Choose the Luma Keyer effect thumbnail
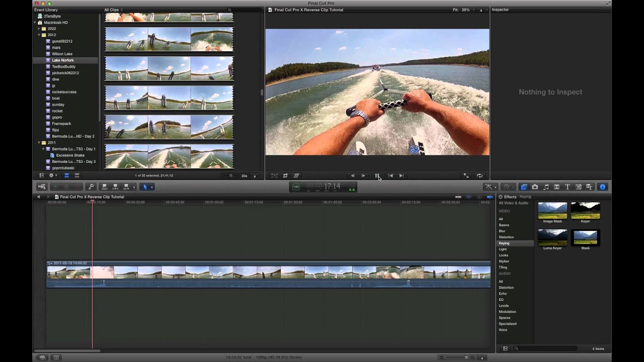Viewport: 644px width, 362px height. click(552, 237)
